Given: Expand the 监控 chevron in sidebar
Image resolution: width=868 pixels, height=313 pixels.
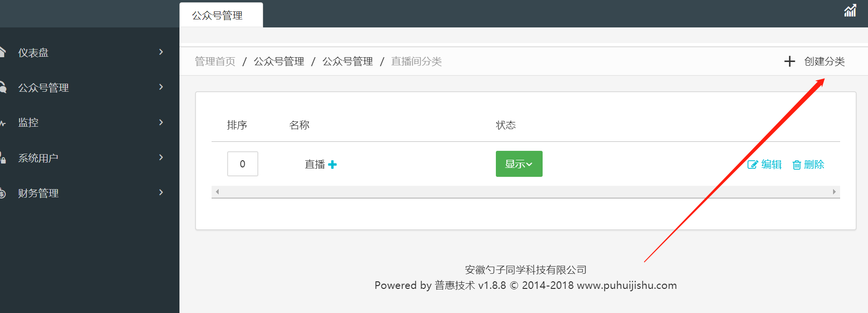Looking at the screenshot, I should point(161,122).
